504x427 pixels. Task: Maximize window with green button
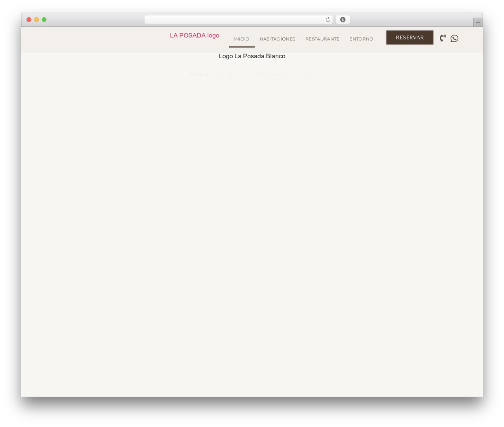tap(44, 20)
